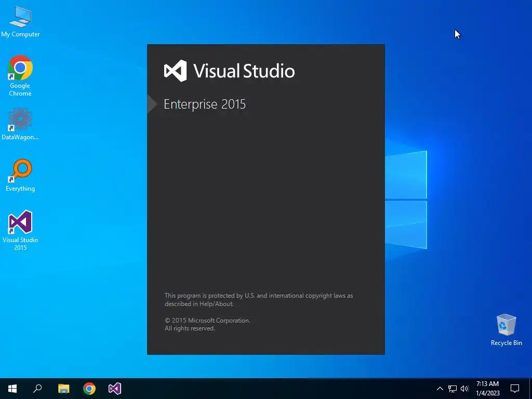The width and height of the screenshot is (532, 399).
Task: Open File Explorer from the taskbar
Action: point(63,389)
